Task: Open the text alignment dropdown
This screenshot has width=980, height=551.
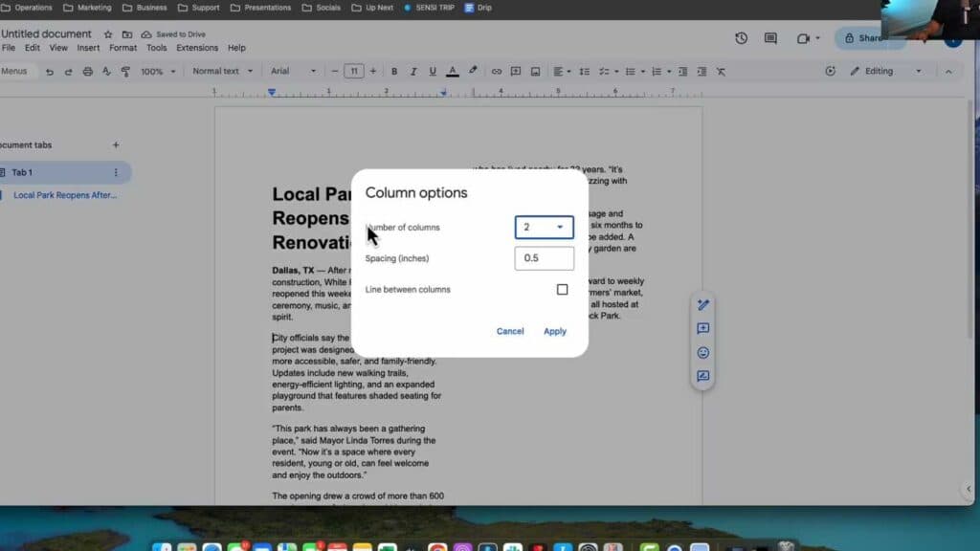Action: [x=561, y=71]
